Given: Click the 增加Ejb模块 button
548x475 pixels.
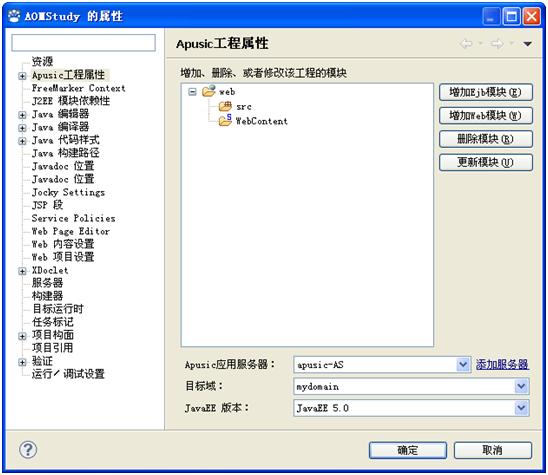Looking at the screenshot, I should click(x=486, y=92).
